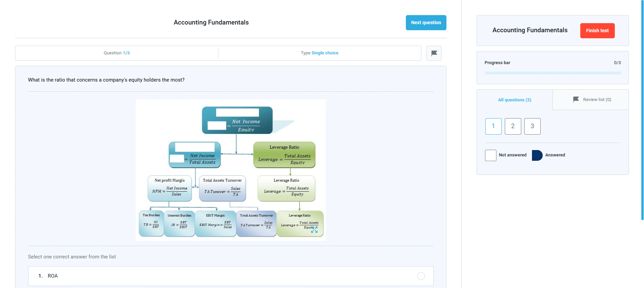The image size is (644, 288).
Task: Go to question 1 in navigator
Action: [493, 126]
